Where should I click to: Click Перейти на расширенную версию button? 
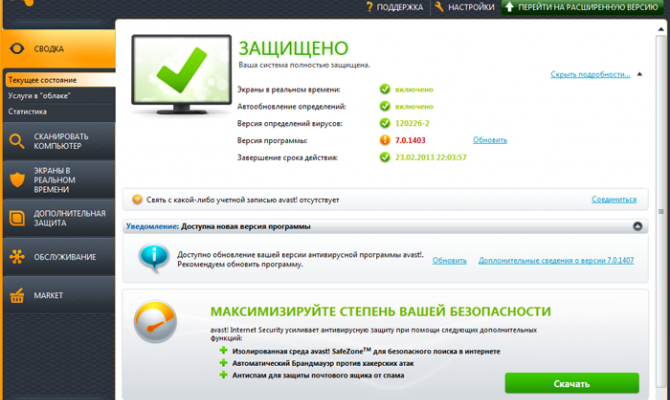coord(583,7)
